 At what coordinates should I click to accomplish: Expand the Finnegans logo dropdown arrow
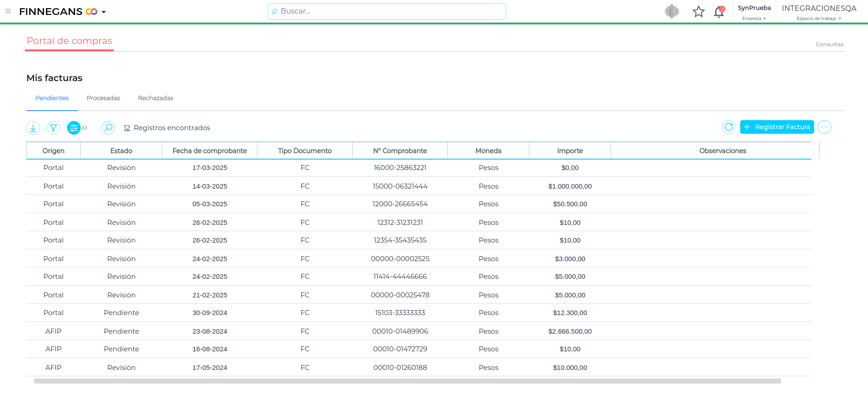pyautogui.click(x=104, y=12)
